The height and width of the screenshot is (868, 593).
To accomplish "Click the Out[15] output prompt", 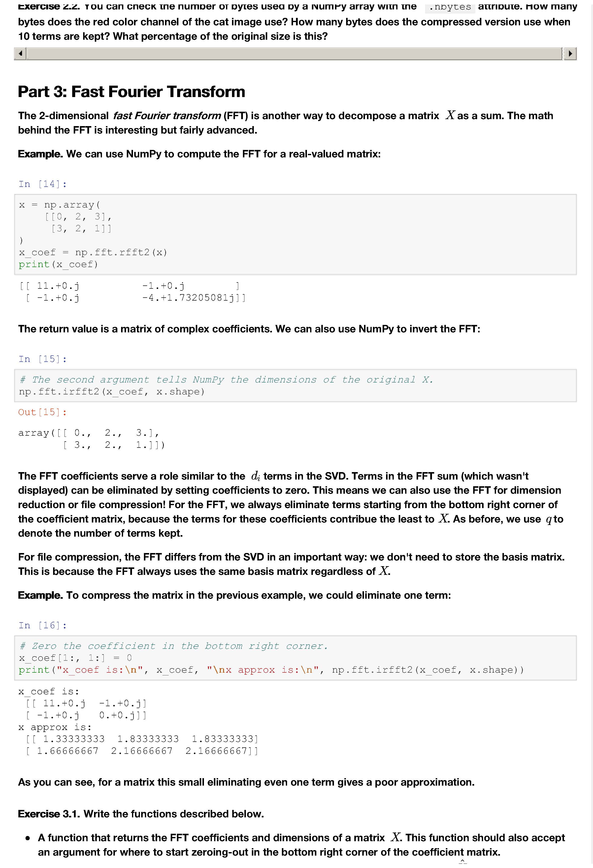I will [43, 412].
